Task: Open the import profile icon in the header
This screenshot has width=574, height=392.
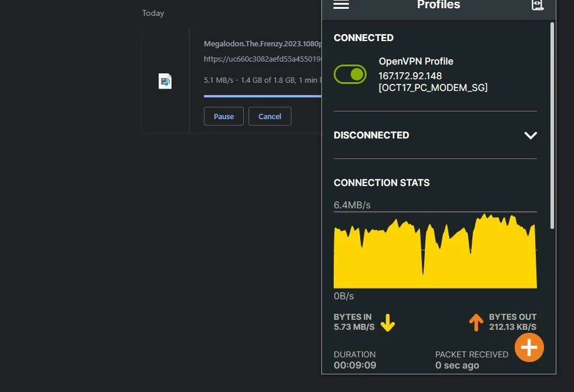Action: click(537, 5)
